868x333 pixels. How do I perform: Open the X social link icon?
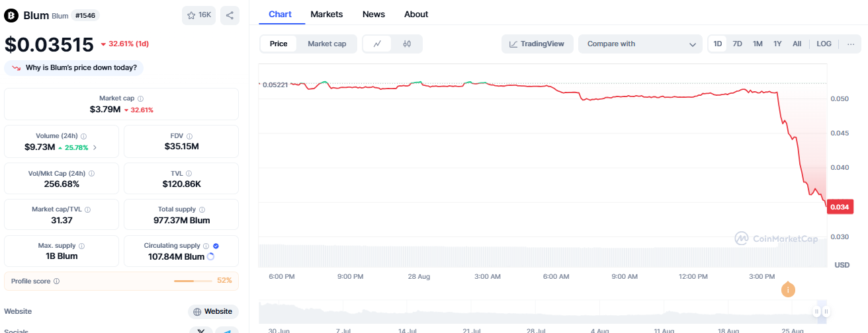[200, 330]
